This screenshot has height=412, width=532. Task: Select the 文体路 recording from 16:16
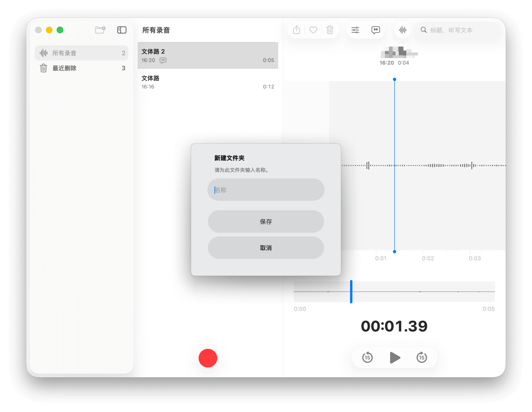pos(207,82)
